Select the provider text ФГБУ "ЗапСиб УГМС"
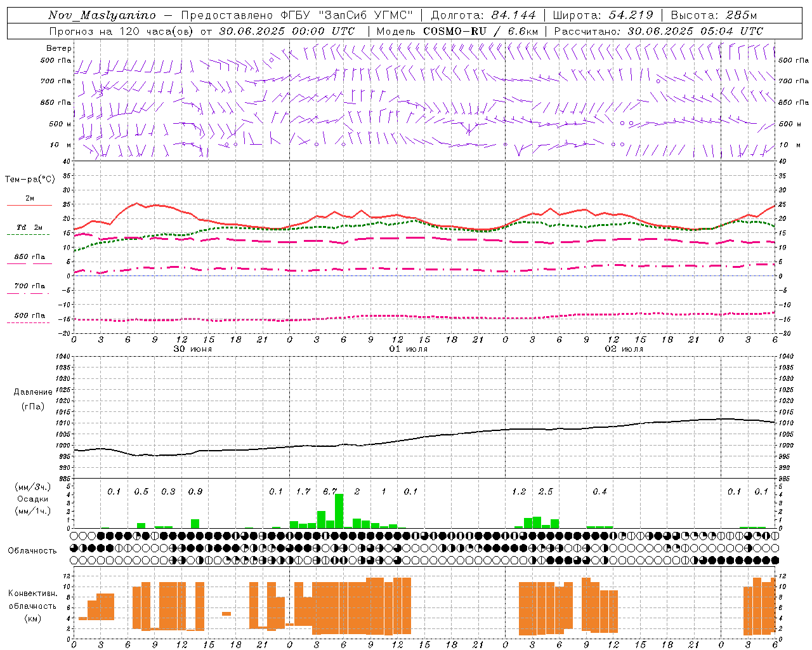This screenshot has width=812, height=650. [x=346, y=15]
